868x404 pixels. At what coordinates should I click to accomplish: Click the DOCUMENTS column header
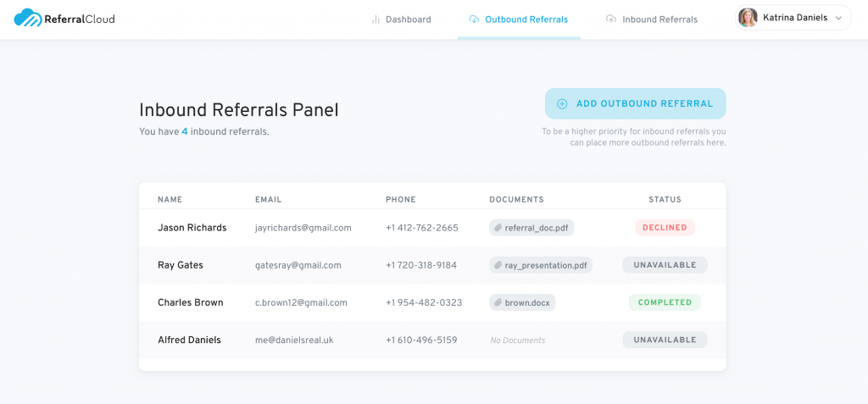(516, 199)
